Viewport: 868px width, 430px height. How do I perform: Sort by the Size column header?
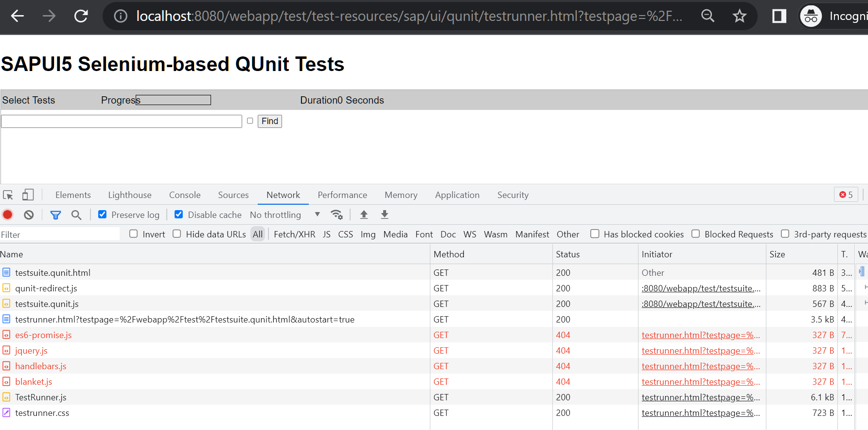801,254
